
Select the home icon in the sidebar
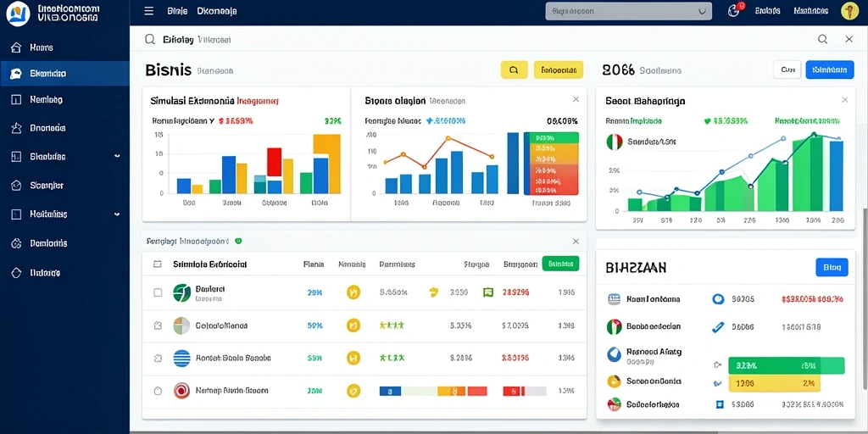(x=16, y=47)
